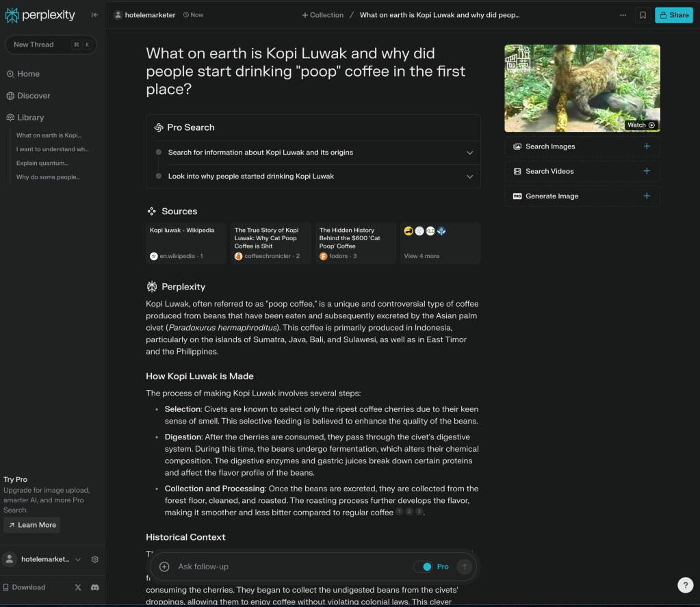This screenshot has width=700, height=607.
Task: Click the Home search icon in sidebar
Action: click(10, 74)
